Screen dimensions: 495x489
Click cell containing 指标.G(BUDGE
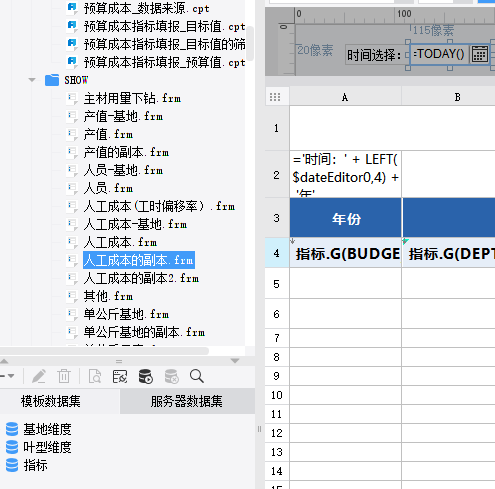click(345, 253)
